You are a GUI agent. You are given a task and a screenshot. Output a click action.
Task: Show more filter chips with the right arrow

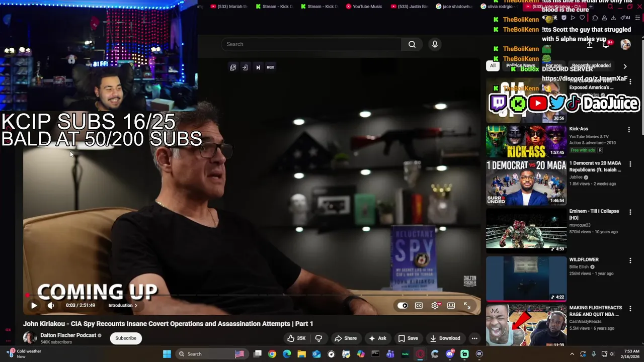(625, 66)
